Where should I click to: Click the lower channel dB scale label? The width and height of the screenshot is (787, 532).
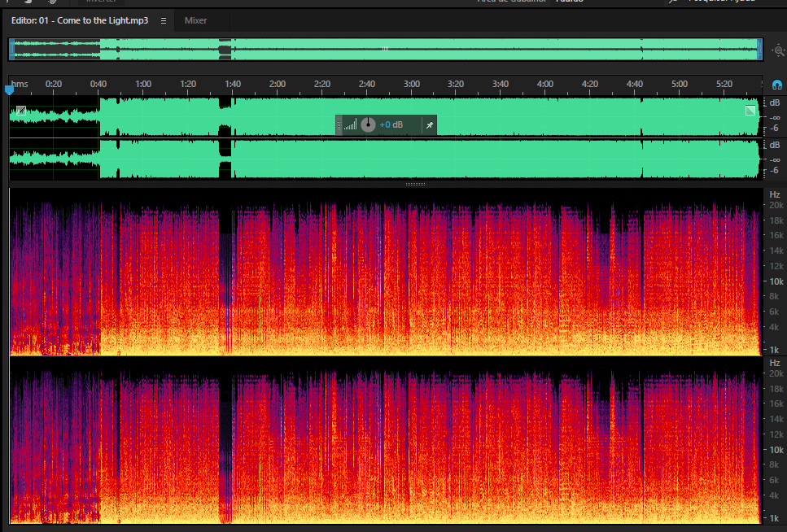point(775,145)
